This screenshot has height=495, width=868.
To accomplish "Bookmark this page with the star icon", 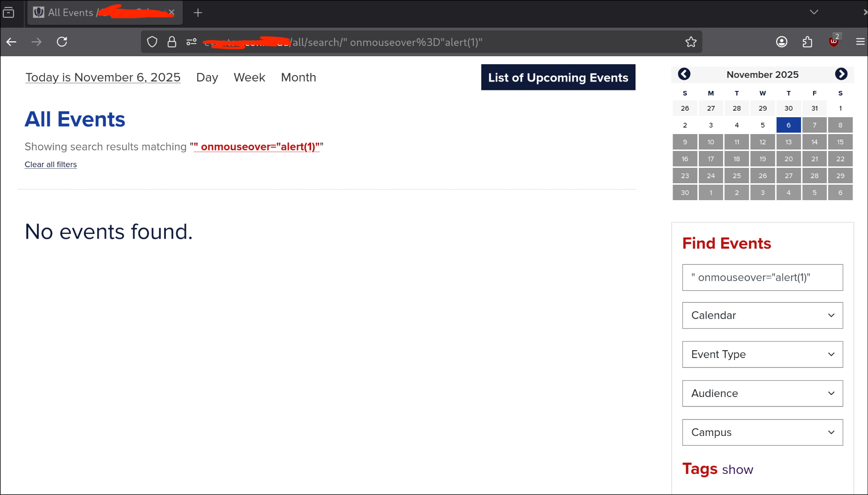I will pos(690,42).
